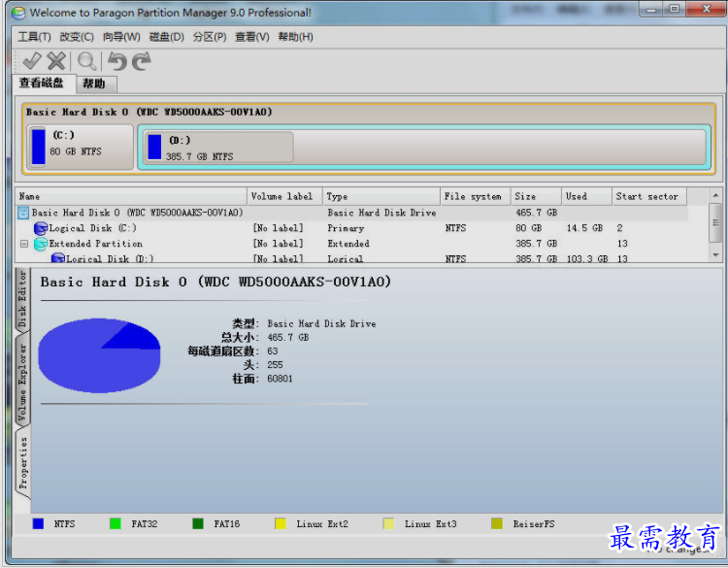Open the 分区(P) menu
This screenshot has height=568, width=728.
click(209, 37)
